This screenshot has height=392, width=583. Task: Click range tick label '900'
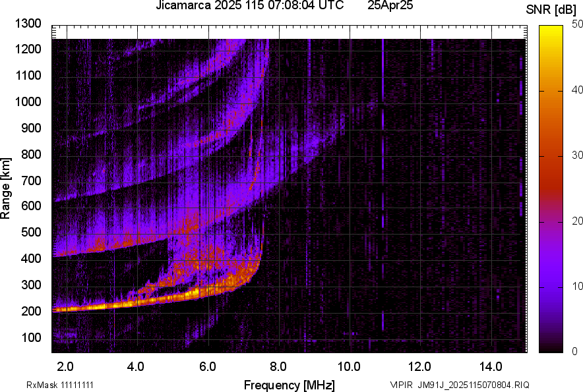click(x=31, y=128)
